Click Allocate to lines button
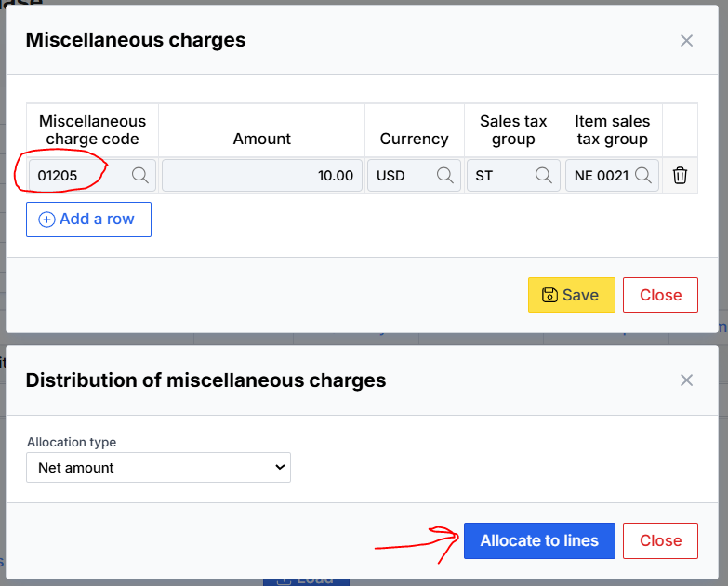This screenshot has width=728, height=586. (x=539, y=540)
